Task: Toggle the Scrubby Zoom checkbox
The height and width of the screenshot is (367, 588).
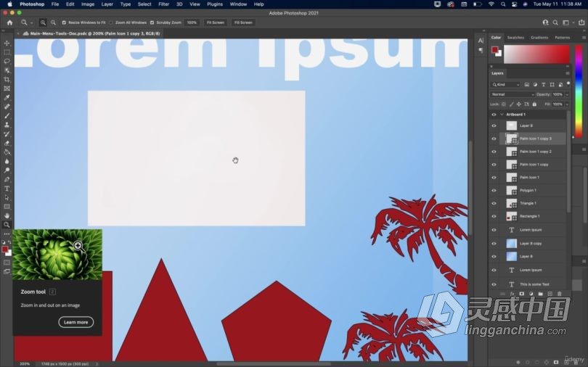Action: pos(152,22)
